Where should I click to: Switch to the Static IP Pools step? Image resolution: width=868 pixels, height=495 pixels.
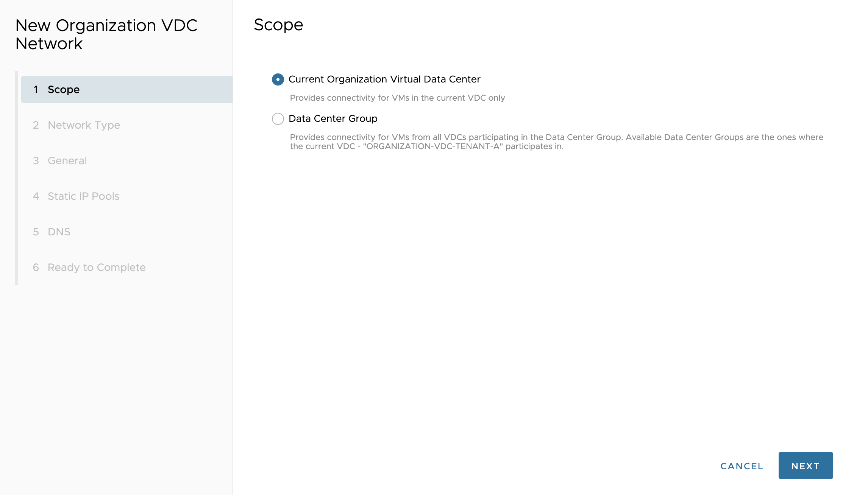83,196
